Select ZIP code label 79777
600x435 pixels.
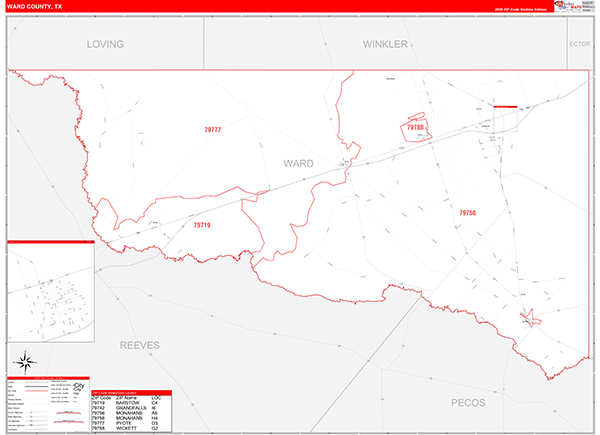coord(212,130)
